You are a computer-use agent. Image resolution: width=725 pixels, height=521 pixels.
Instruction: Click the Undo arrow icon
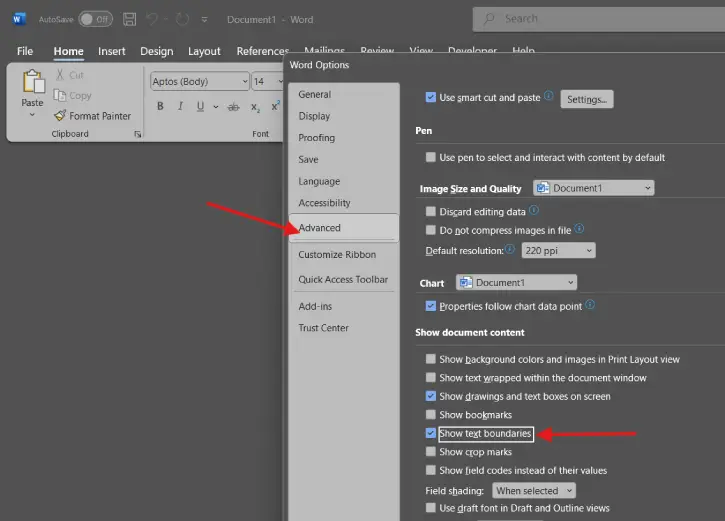tap(152, 19)
